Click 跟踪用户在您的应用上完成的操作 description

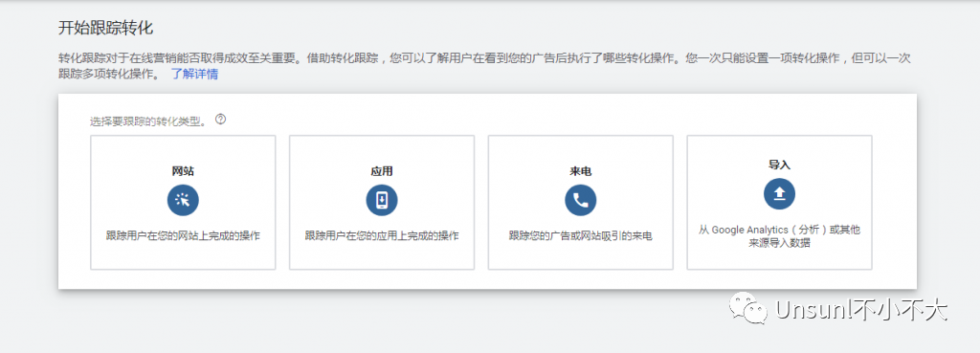pos(381,236)
